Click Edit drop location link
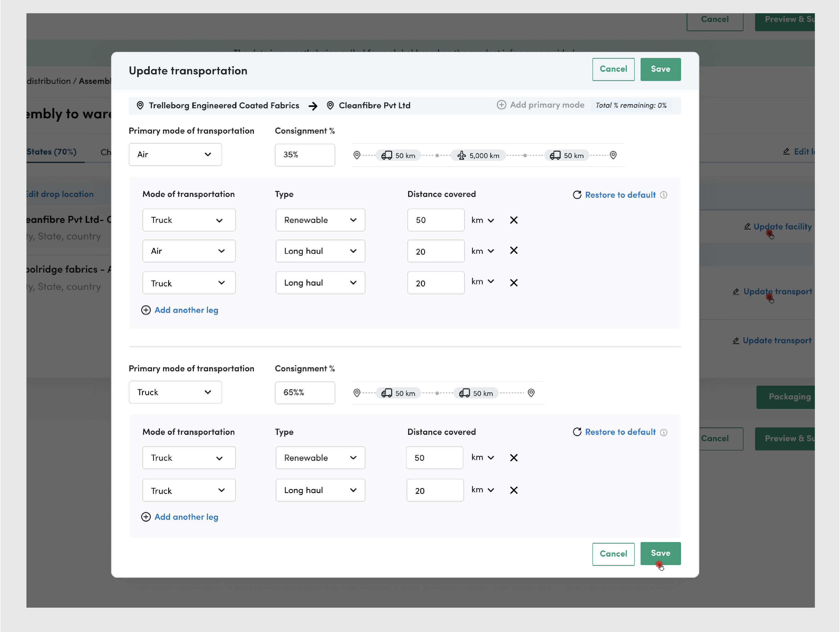This screenshot has width=840, height=632. coord(60,194)
